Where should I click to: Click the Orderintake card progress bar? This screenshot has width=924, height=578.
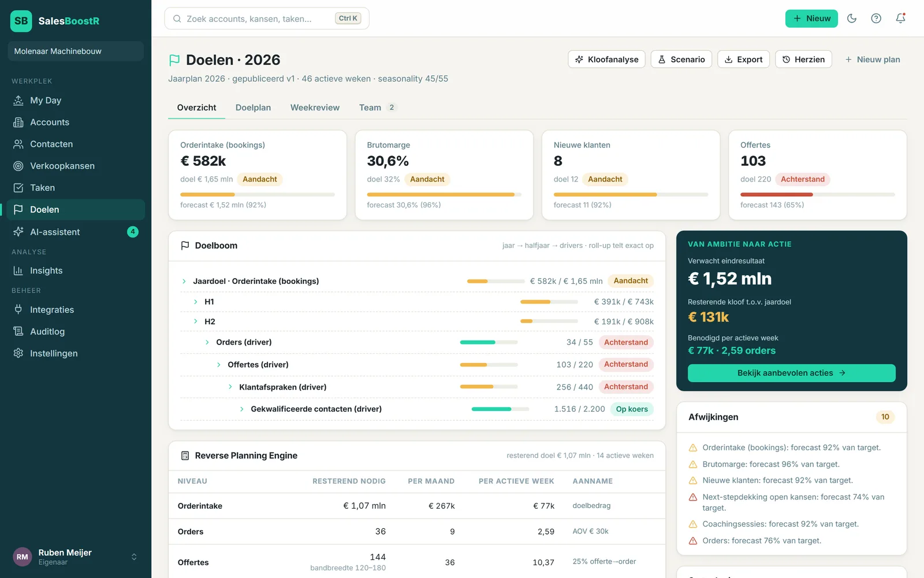[258, 195]
